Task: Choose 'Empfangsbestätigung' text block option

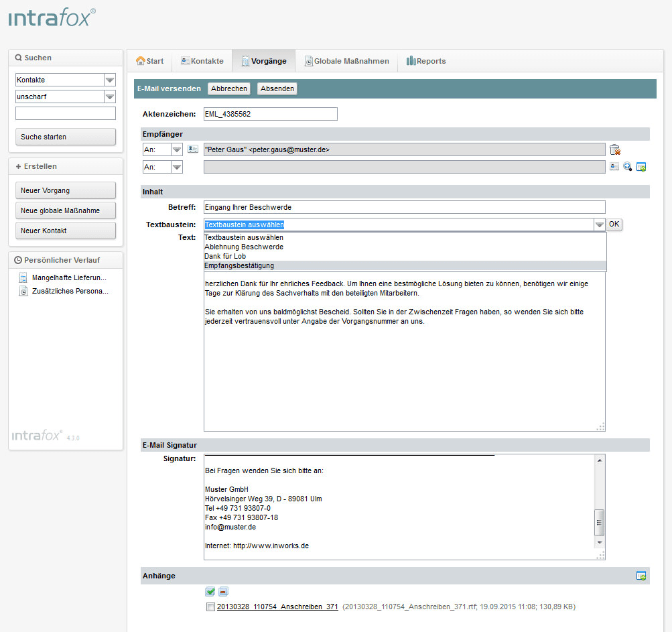Action: click(405, 266)
